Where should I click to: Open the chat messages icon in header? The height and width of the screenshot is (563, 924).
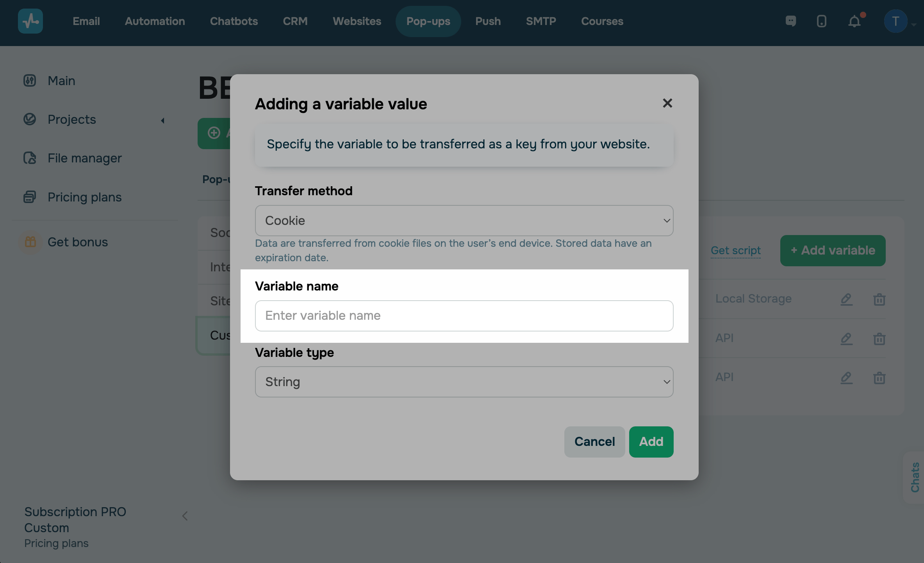pyautogui.click(x=791, y=21)
